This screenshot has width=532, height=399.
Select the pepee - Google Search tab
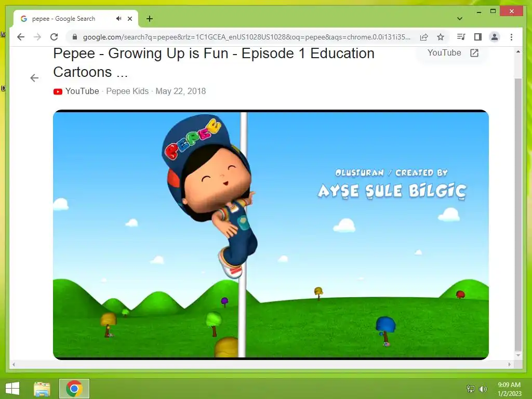(76, 19)
